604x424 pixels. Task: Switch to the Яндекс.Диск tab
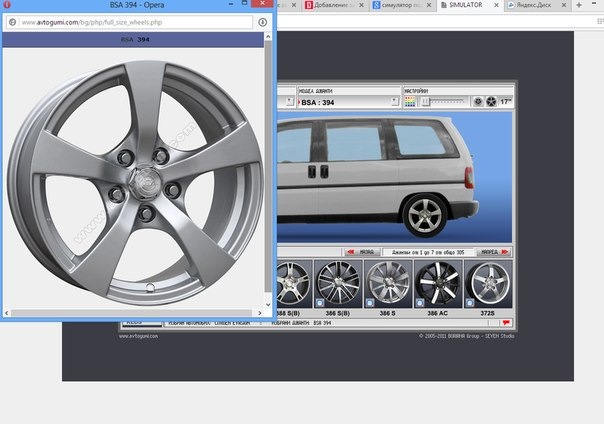point(534,5)
